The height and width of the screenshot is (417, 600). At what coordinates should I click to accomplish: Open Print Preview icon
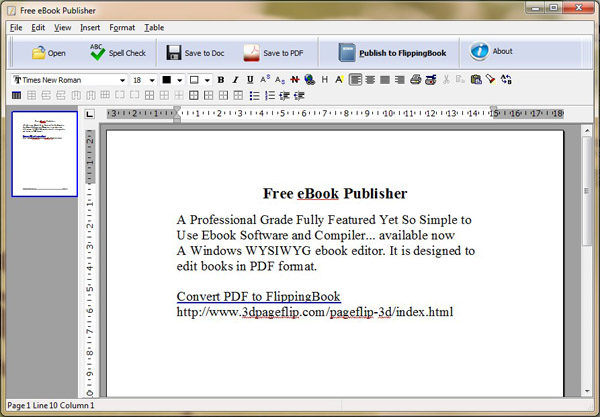(430, 80)
